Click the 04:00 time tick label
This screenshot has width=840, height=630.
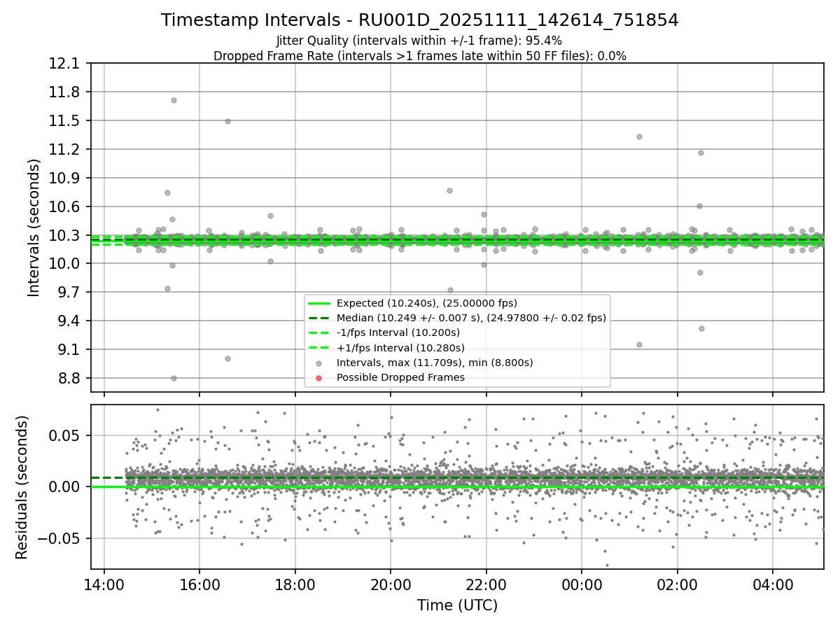click(x=773, y=584)
